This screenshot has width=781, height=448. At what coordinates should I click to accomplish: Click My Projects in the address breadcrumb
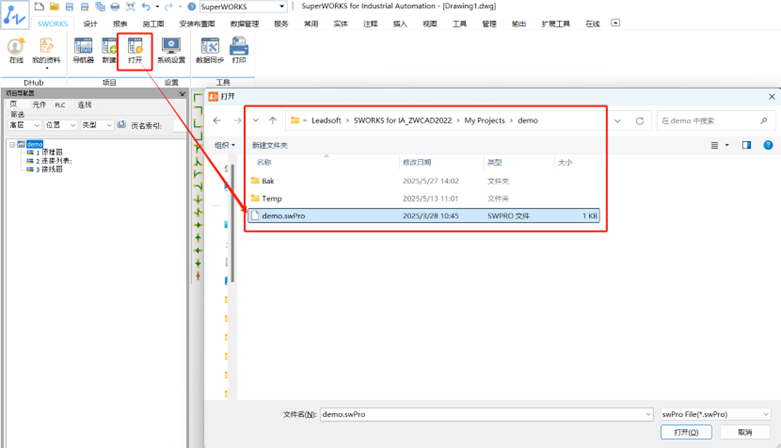click(x=485, y=121)
